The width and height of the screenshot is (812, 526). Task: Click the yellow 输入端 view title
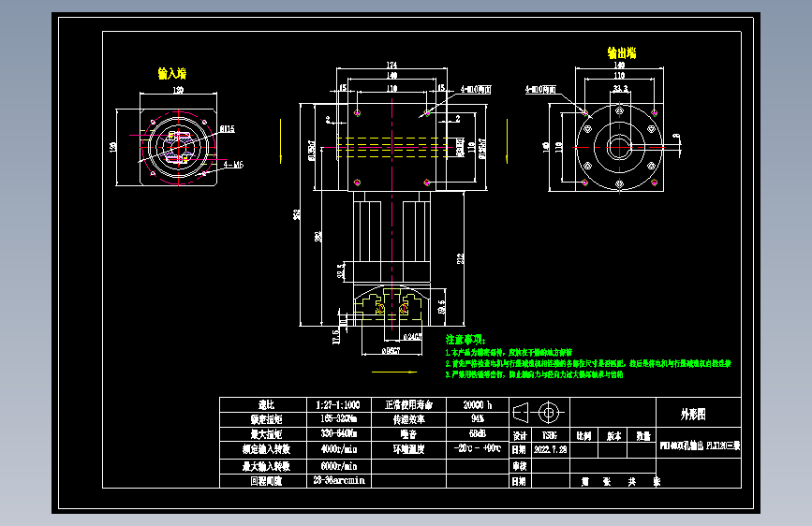[x=172, y=73]
